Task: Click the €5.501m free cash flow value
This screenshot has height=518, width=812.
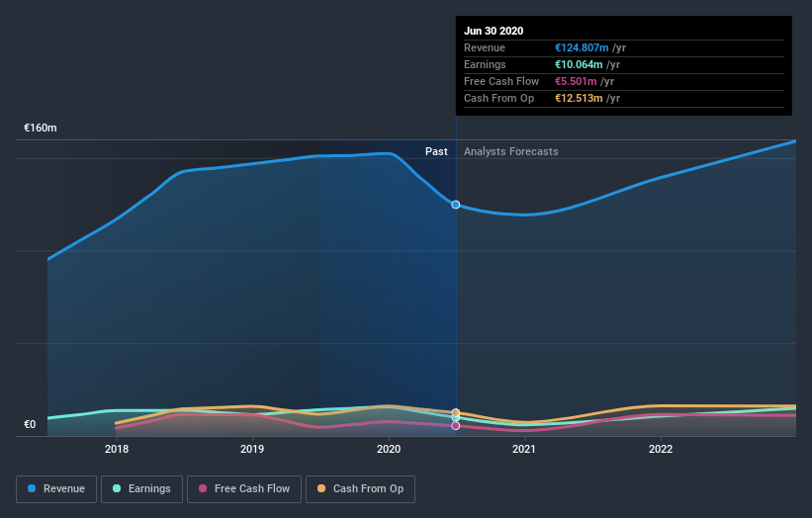Action: pyautogui.click(x=576, y=81)
